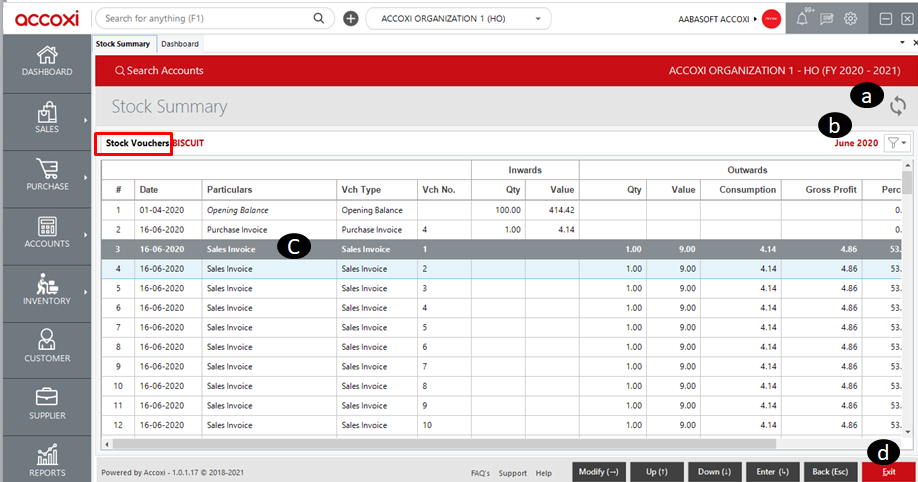This screenshot has height=482, width=918.
Task: Open the Support link
Action: coord(513,473)
